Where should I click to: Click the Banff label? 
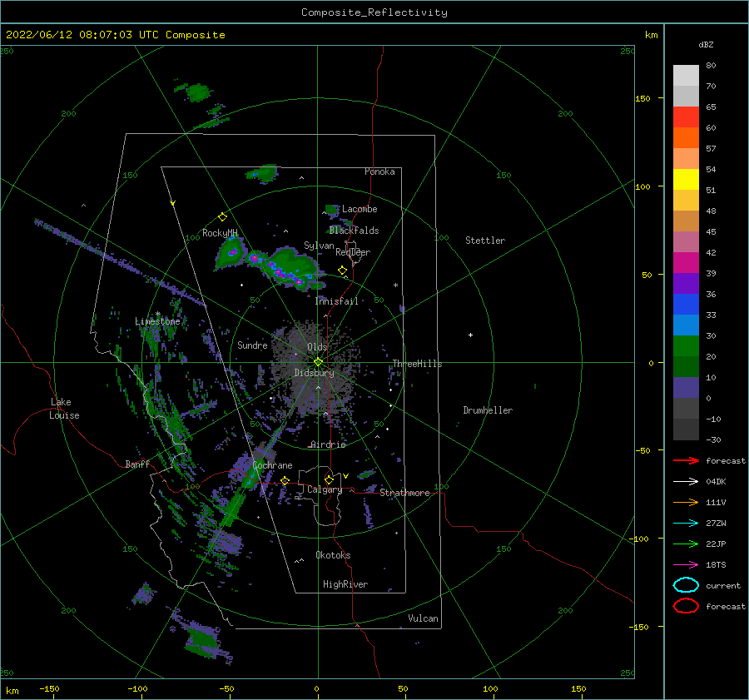point(137,464)
